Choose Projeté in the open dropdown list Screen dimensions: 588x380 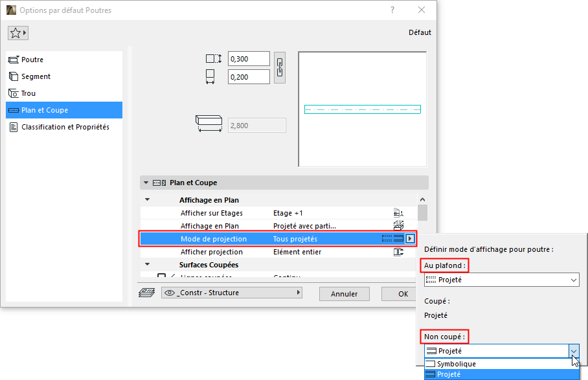501,374
